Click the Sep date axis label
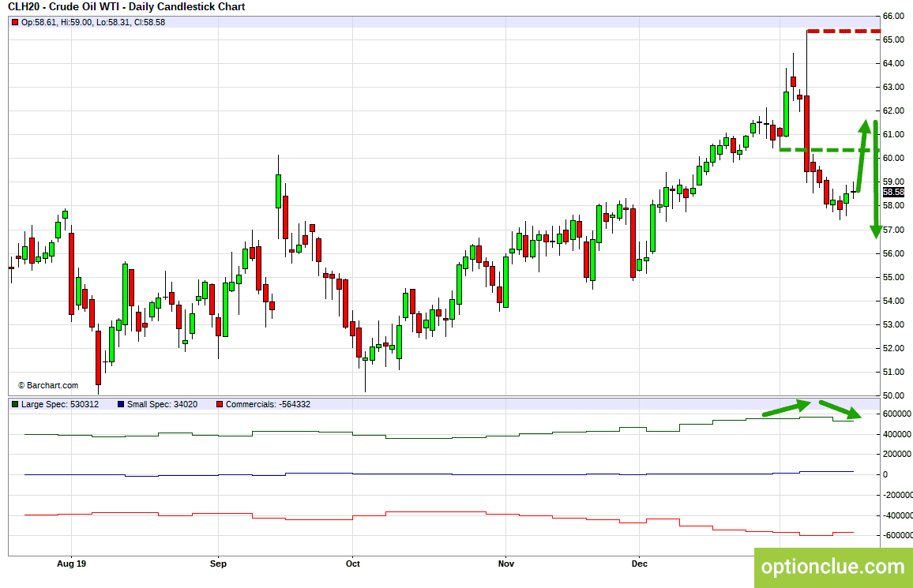The image size is (913, 588). (218, 564)
